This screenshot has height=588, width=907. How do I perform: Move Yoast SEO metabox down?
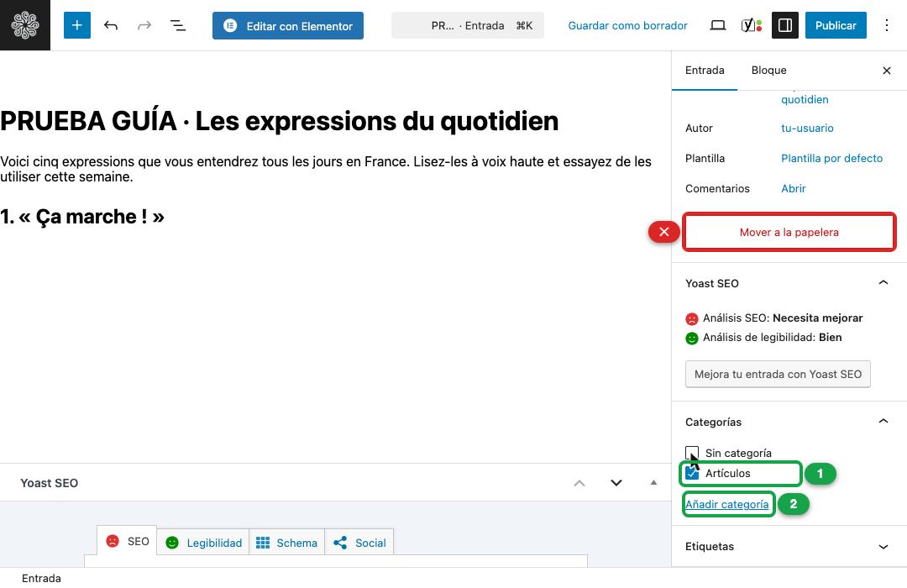pyautogui.click(x=616, y=483)
